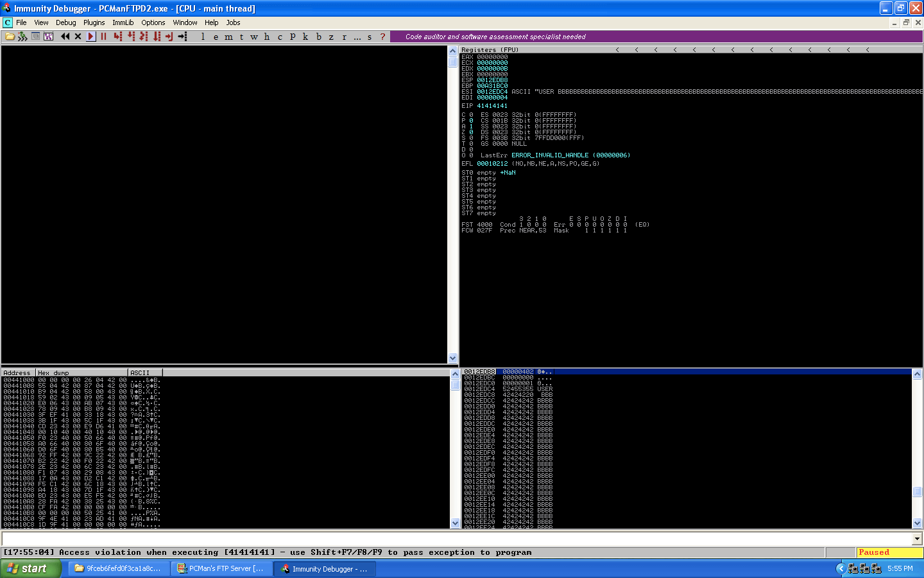Run the program with play icon

coord(90,37)
